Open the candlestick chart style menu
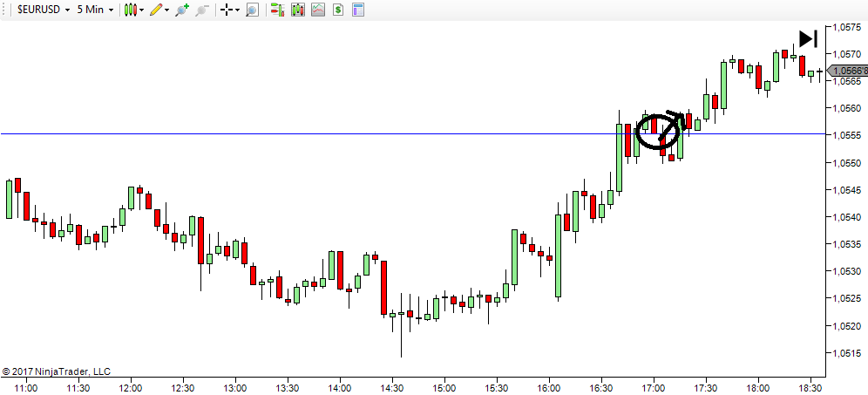This screenshot has height=395, width=868. [133, 10]
